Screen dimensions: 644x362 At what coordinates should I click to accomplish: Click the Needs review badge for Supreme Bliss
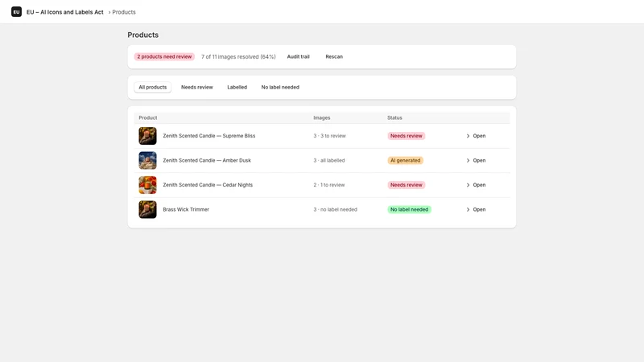[407, 136]
